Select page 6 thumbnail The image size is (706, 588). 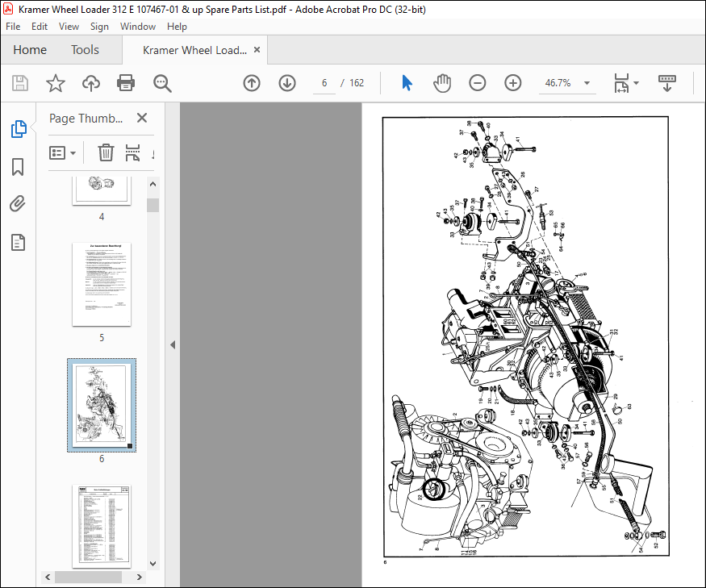pyautogui.click(x=102, y=405)
